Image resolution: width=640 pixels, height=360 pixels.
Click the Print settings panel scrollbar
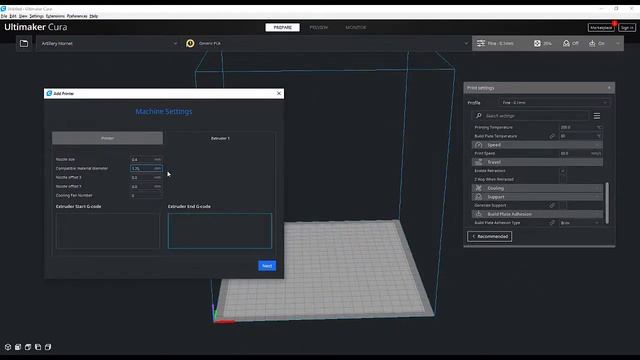pyautogui.click(x=607, y=203)
